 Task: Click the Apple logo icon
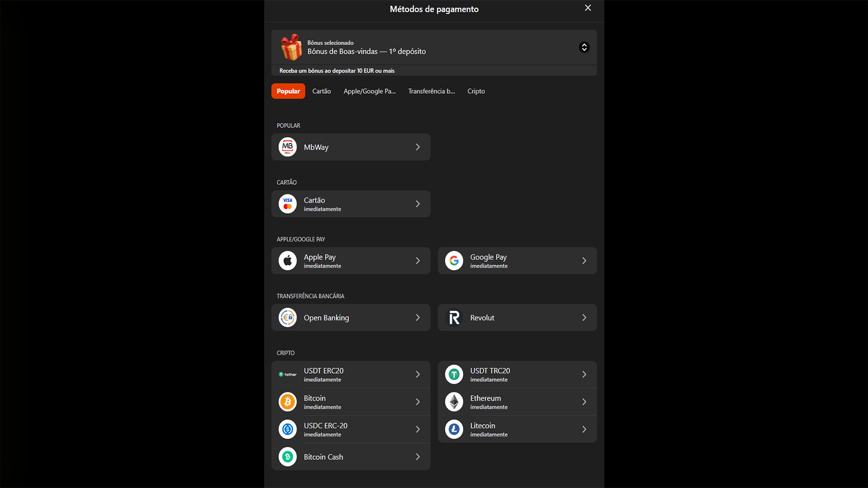(x=288, y=261)
